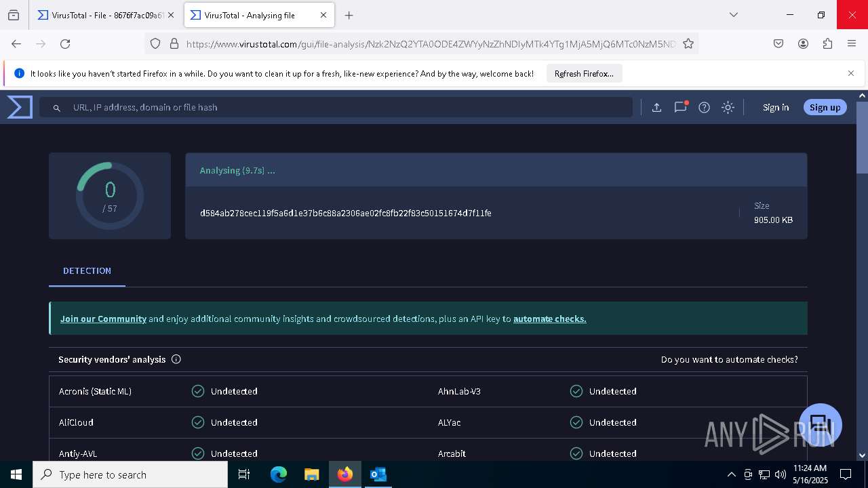Click the file hash d584ab278cec text
Screen dimensions: 868x488
(346, 213)
